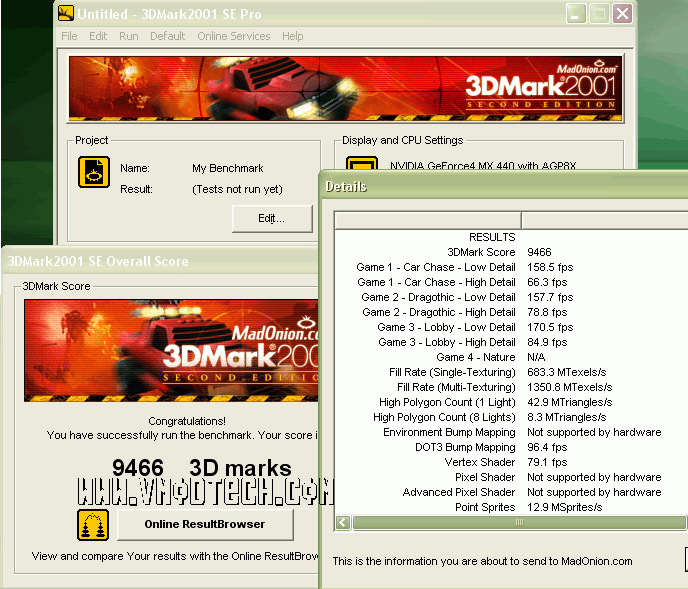This screenshot has height=589, width=688.
Task: Click the Online ResultBrowser button
Action: tap(205, 524)
